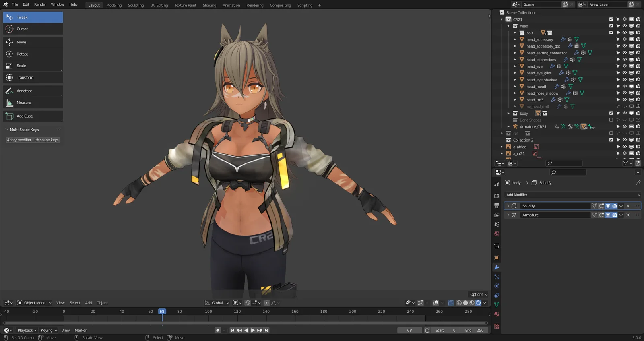Activate the Move tool

coord(33,42)
